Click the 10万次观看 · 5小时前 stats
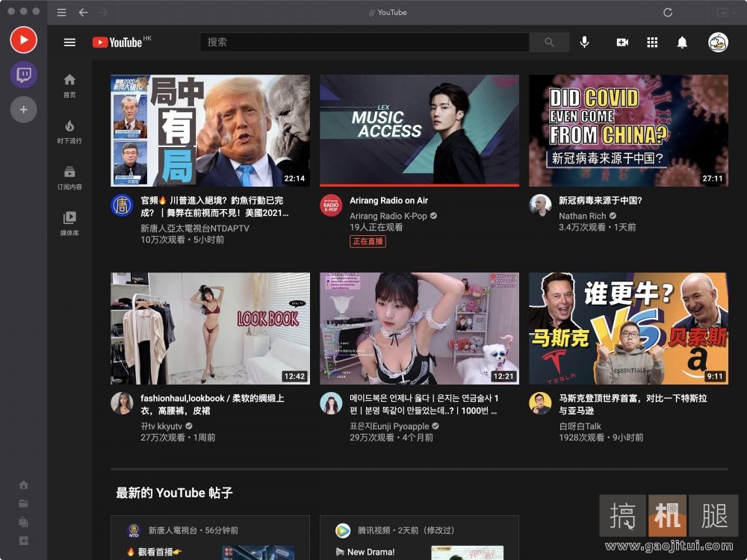Screen dimensions: 747x560 182,240
